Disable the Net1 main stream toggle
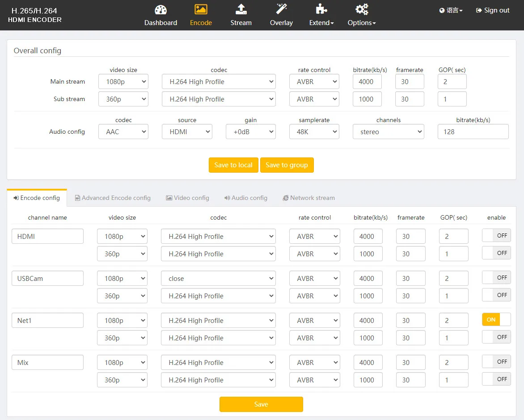 [496, 320]
